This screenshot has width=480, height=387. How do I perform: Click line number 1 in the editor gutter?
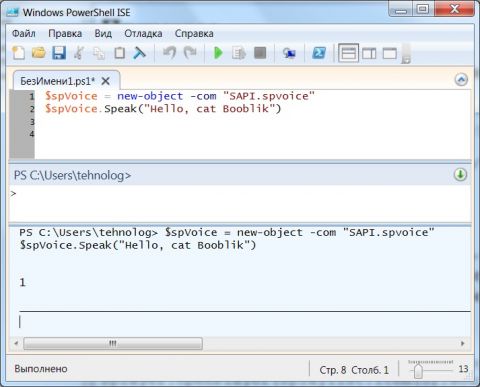point(32,97)
